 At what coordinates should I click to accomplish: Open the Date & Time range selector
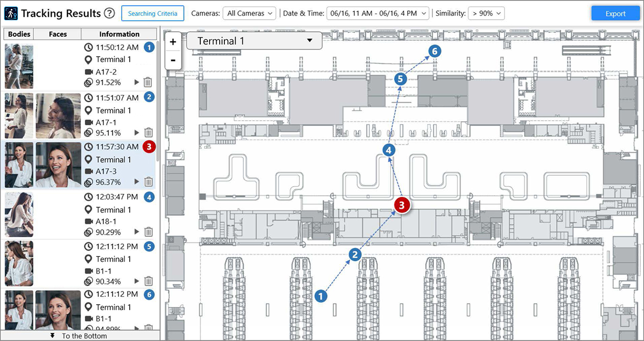[377, 13]
